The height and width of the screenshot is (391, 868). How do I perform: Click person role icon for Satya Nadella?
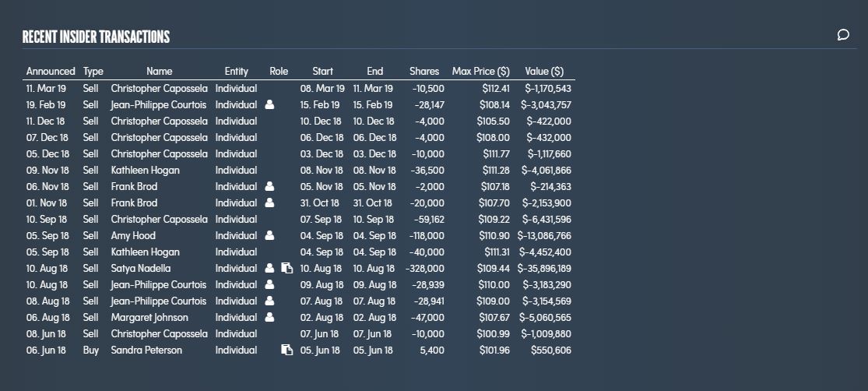click(x=269, y=268)
